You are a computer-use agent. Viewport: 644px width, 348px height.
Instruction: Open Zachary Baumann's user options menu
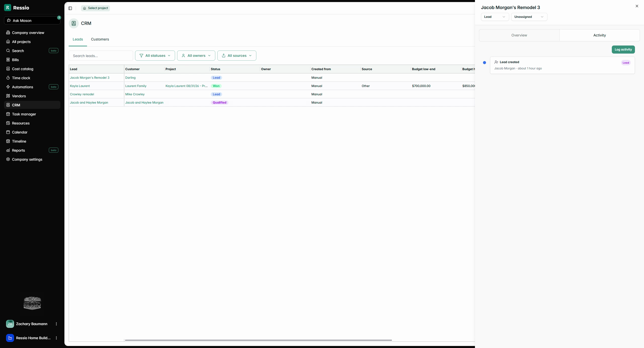[56, 324]
